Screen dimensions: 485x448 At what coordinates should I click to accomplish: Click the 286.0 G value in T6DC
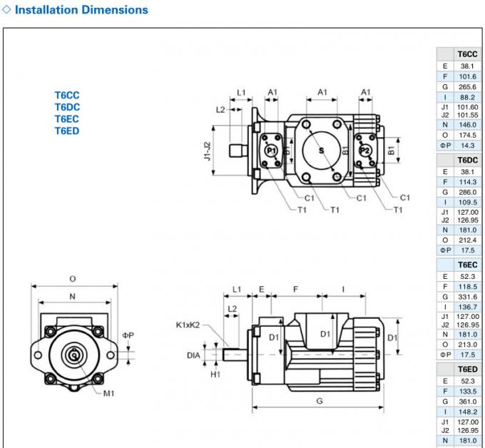pos(467,192)
